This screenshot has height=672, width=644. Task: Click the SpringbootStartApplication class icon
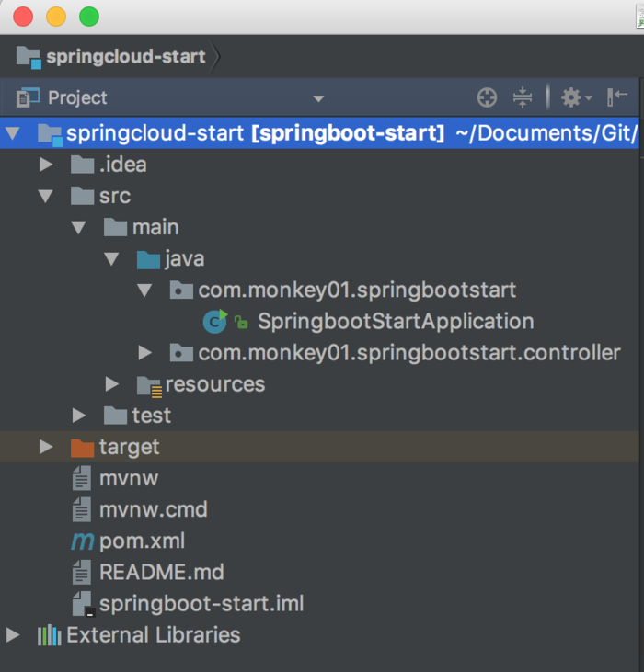(x=215, y=322)
